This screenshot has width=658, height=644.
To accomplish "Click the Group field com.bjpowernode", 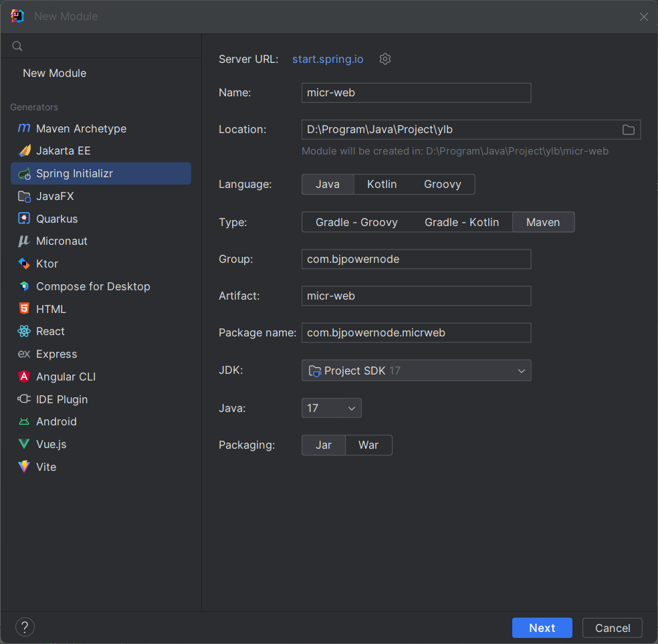I will pos(417,259).
